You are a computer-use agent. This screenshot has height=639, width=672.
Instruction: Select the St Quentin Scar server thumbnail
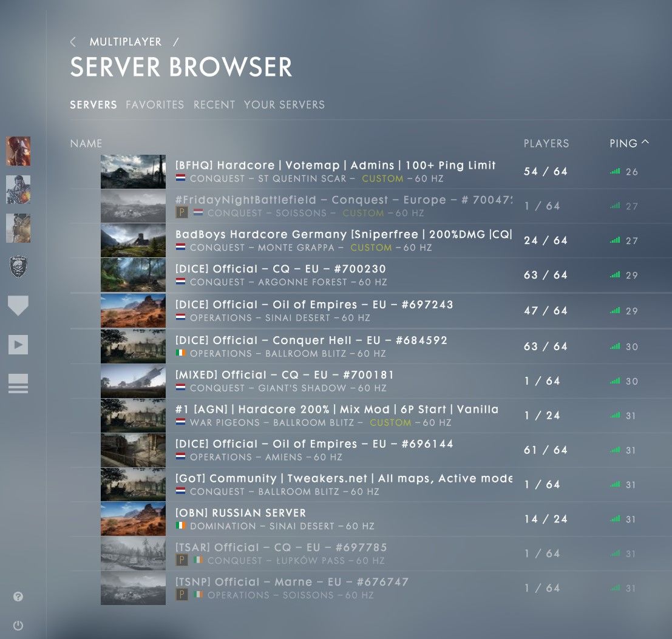134,172
